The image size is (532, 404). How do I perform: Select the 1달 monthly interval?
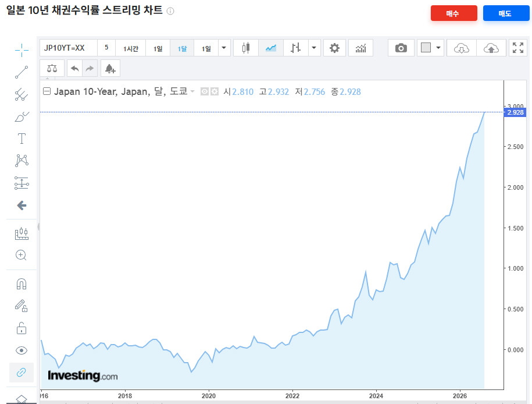click(182, 48)
